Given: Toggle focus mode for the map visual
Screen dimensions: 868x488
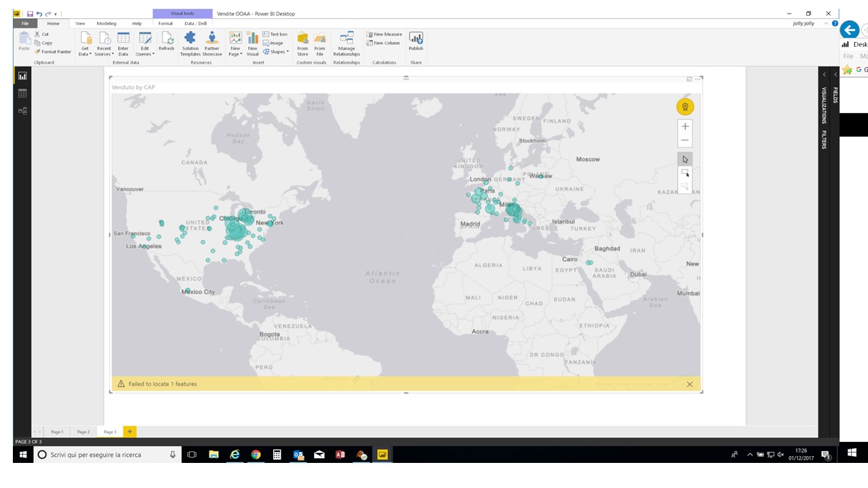Looking at the screenshot, I should 689,79.
